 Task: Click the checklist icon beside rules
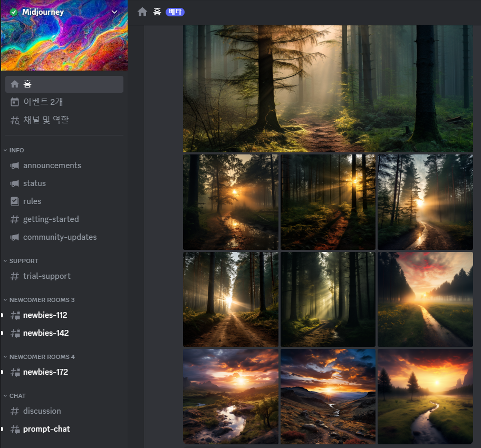pyautogui.click(x=15, y=201)
